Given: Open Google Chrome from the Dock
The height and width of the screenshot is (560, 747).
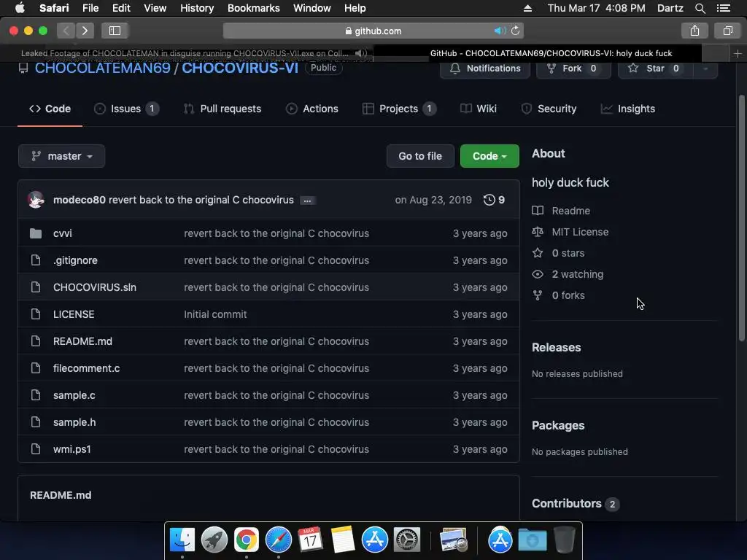Looking at the screenshot, I should click(247, 540).
